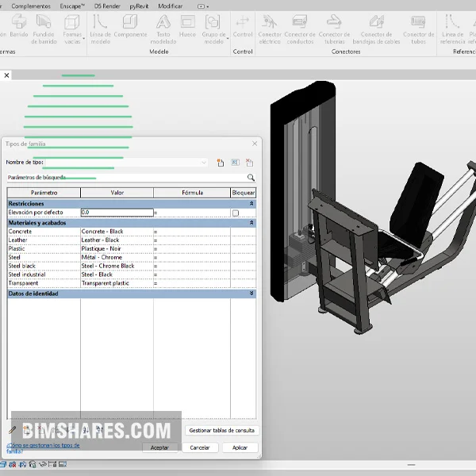The width and height of the screenshot is (476, 476).
Task: Collapse the Materiales y acabados section
Action: tap(251, 223)
